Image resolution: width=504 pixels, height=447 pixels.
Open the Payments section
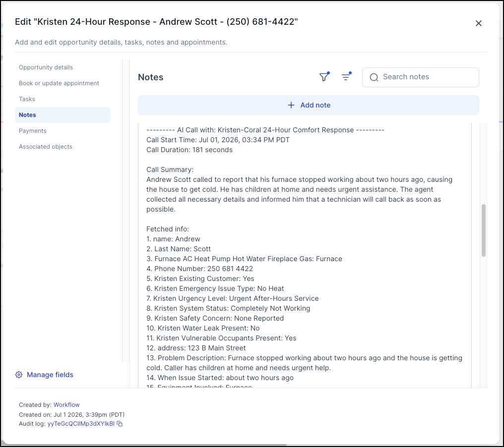(32, 131)
